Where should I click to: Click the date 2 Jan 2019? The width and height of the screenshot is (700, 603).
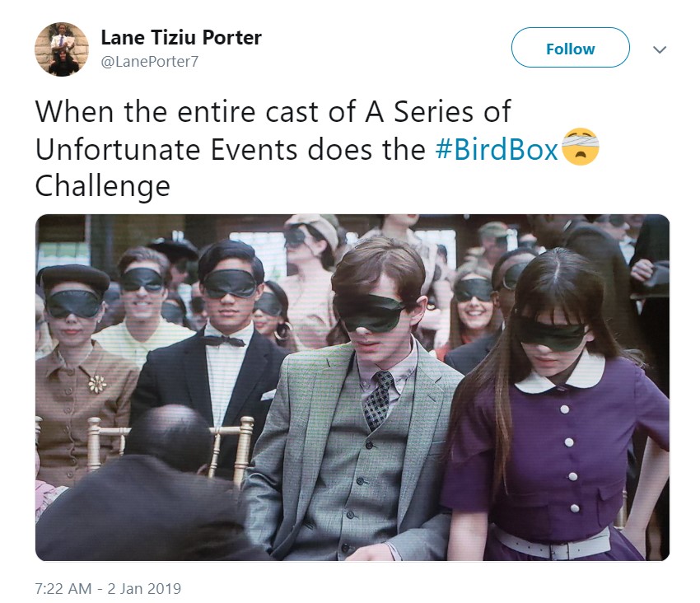pos(144,588)
